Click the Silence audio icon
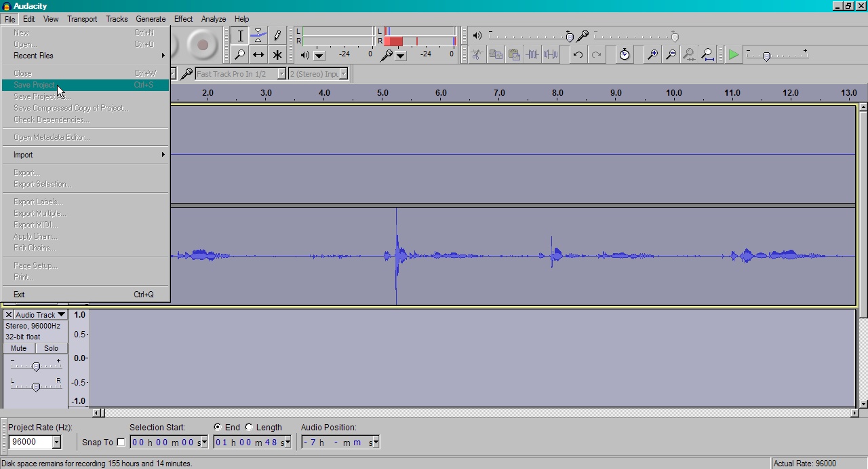 coord(551,54)
